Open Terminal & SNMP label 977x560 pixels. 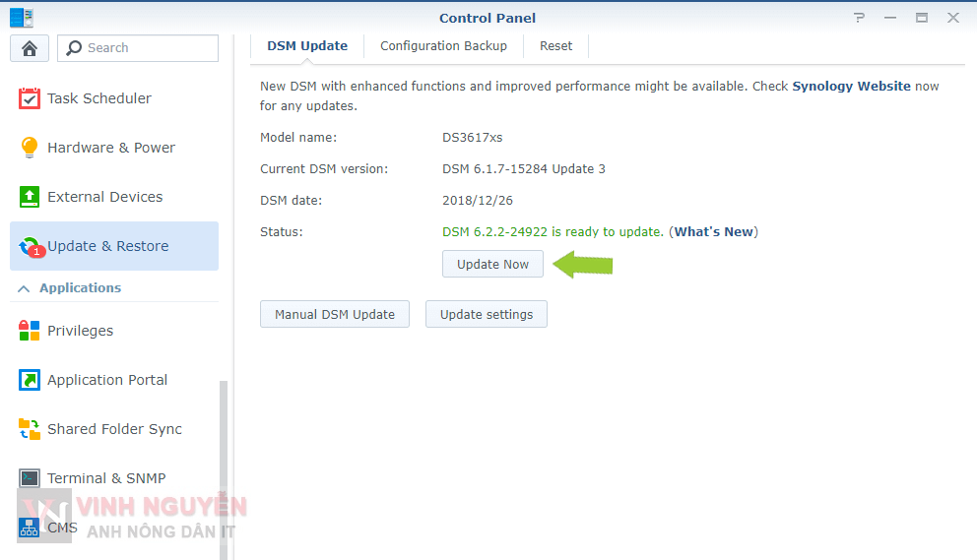coord(106,478)
